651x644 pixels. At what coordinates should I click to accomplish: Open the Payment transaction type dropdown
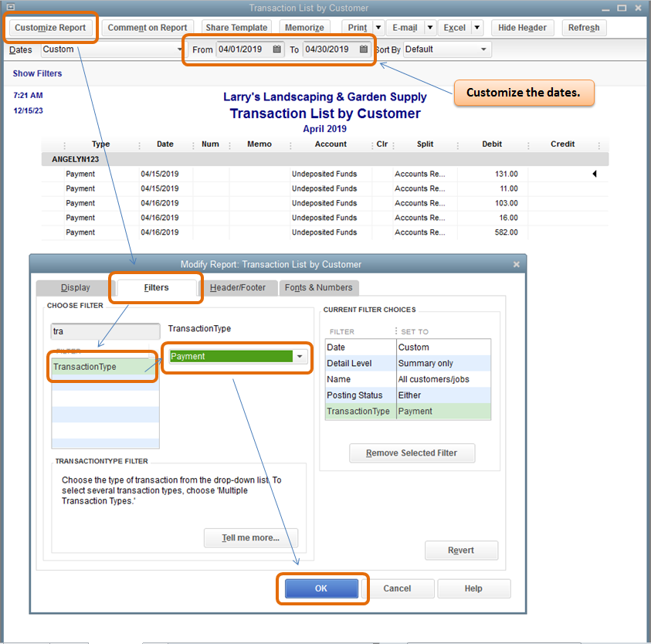[300, 356]
